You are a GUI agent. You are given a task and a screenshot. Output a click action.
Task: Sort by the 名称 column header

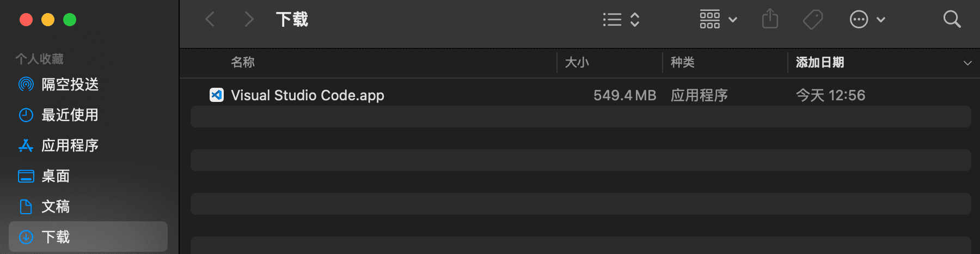pyautogui.click(x=243, y=63)
